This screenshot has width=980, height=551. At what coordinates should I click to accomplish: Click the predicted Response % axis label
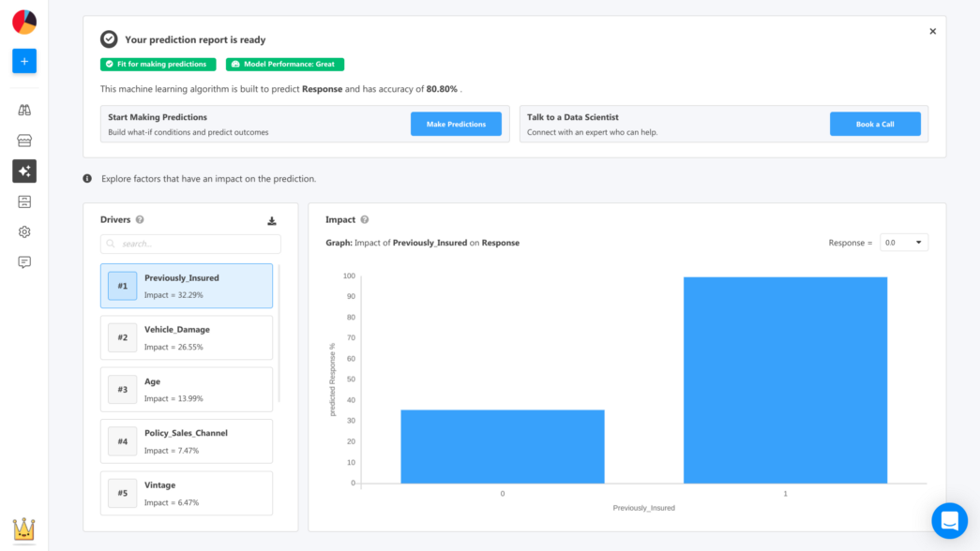pyautogui.click(x=333, y=380)
